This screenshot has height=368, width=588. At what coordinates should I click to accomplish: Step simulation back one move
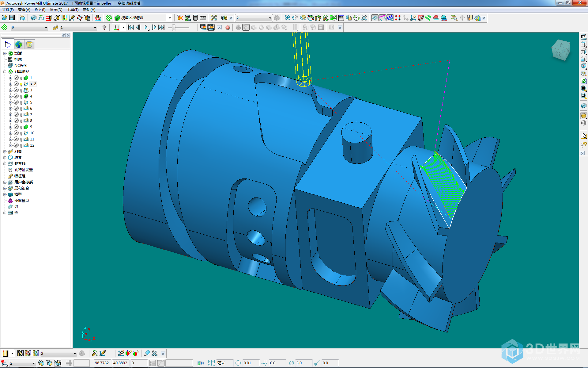click(x=138, y=27)
